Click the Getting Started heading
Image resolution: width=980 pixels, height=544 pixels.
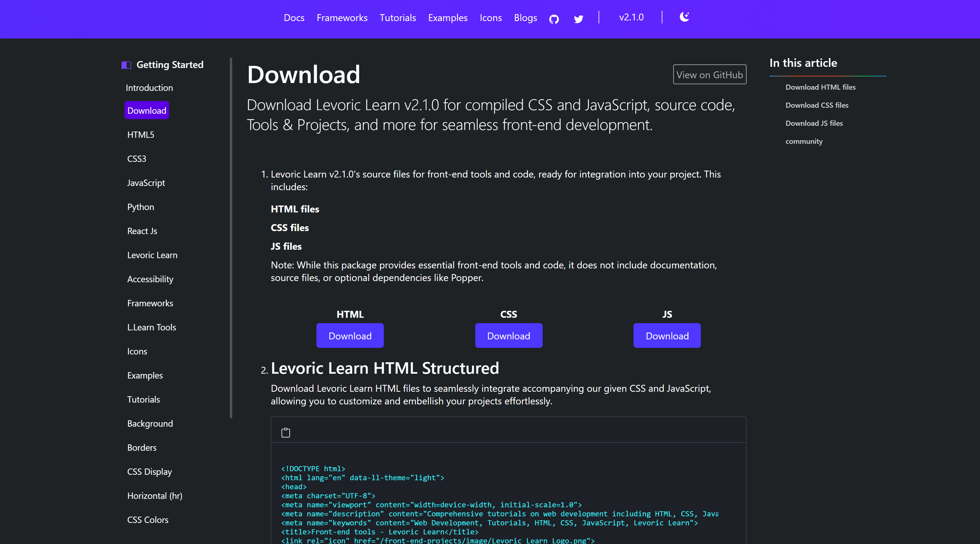(x=170, y=65)
